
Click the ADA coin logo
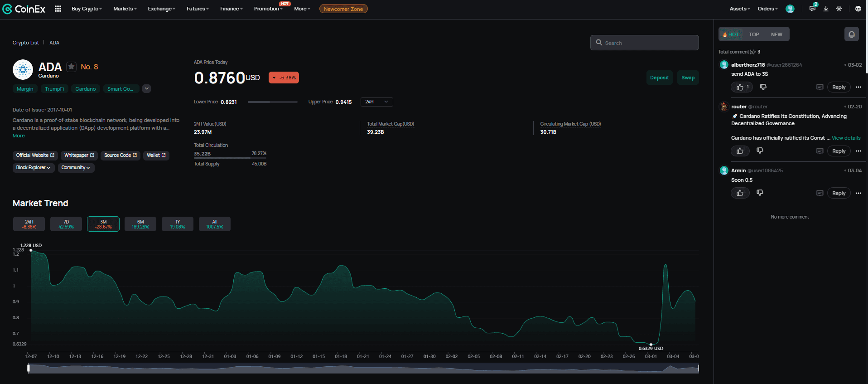23,70
